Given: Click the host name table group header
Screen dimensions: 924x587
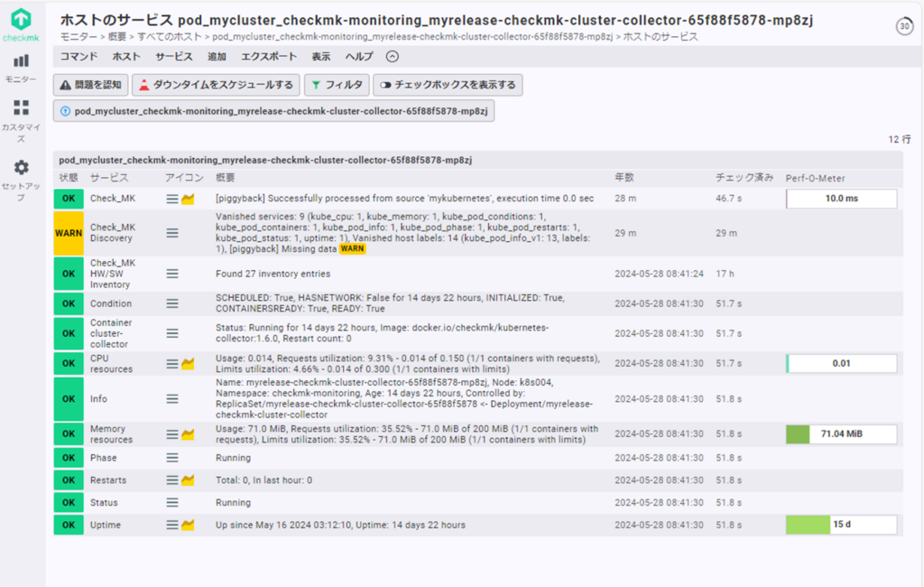Looking at the screenshot, I should coord(265,160).
